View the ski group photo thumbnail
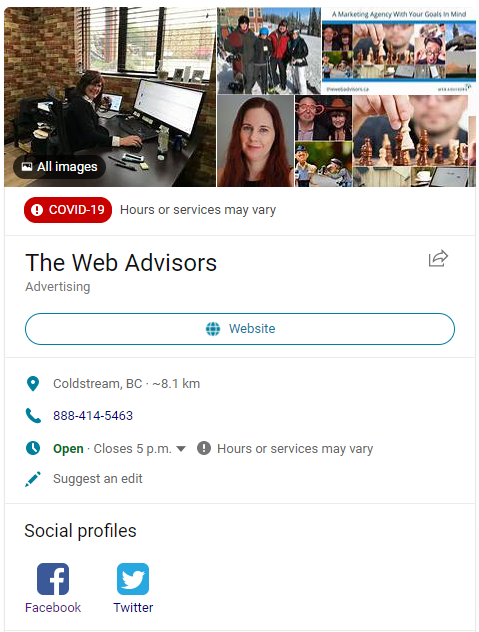The width and height of the screenshot is (479, 632). (x=269, y=51)
